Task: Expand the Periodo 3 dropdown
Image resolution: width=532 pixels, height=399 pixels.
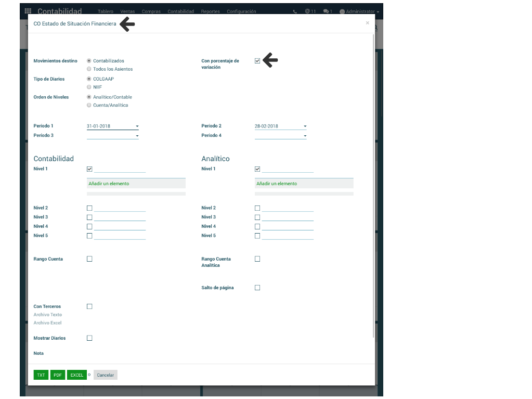Action: [x=137, y=136]
